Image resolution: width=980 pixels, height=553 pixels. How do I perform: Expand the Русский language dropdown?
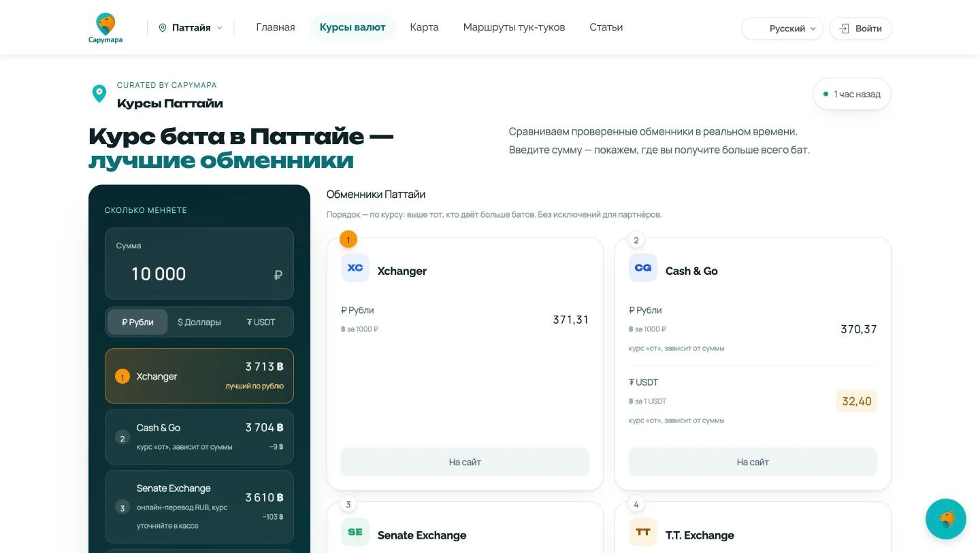783,29
